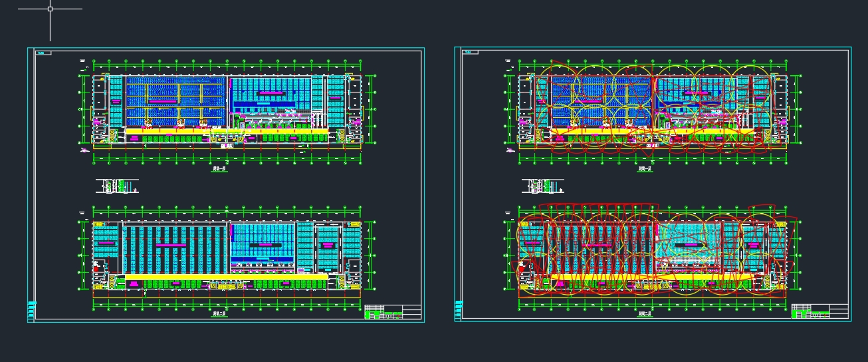Click the caption under the right sheet lower plan
Viewport: 868px width, 362px height.
(645, 313)
